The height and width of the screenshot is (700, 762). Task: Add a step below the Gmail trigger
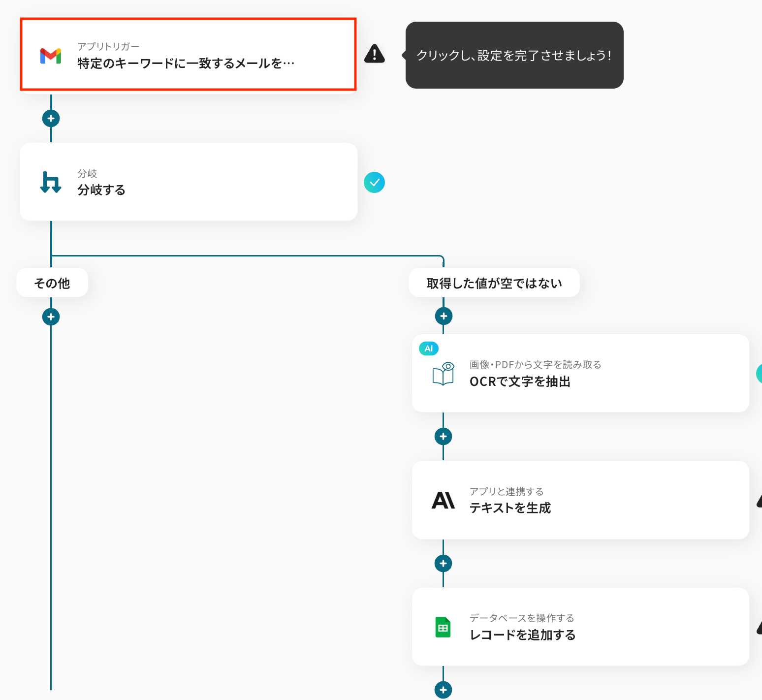click(51, 119)
